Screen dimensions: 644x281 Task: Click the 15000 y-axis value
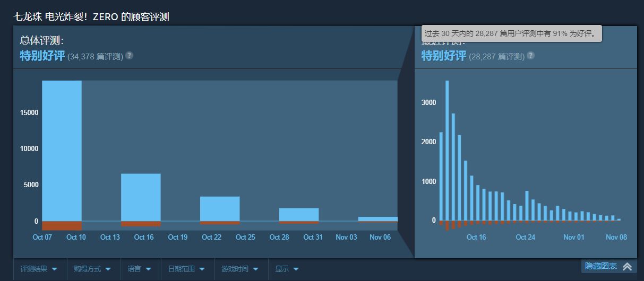(29, 112)
